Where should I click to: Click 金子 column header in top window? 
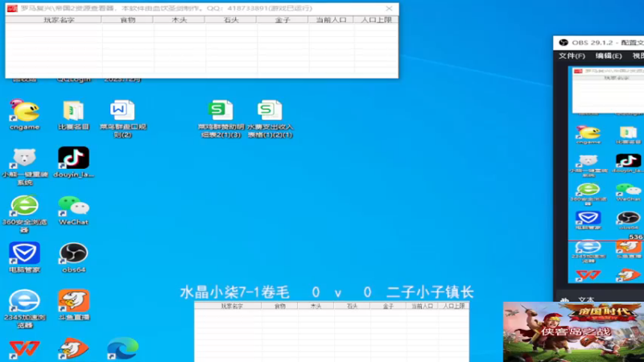pos(283,19)
